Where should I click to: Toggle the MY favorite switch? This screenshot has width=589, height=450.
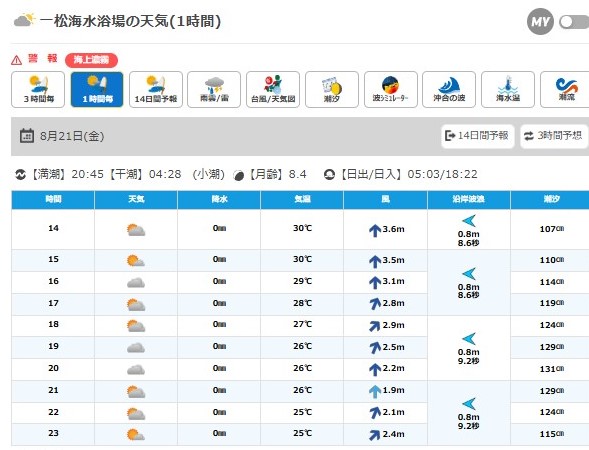pyautogui.click(x=574, y=22)
